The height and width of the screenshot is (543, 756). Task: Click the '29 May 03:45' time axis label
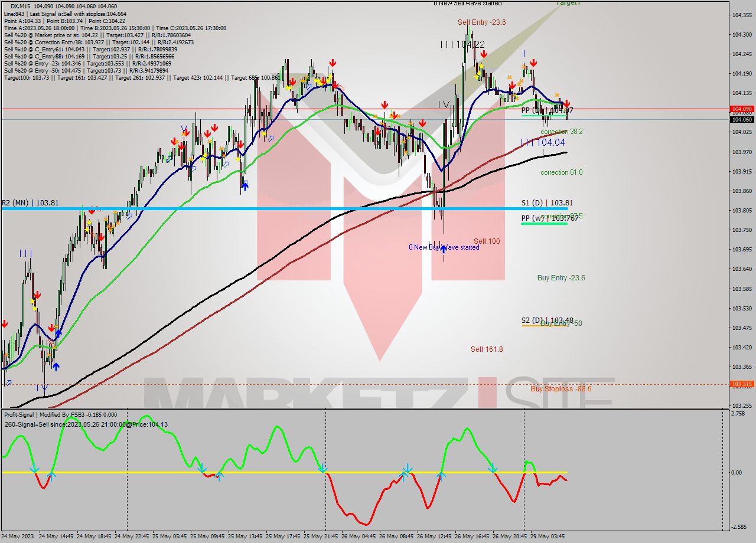point(548,537)
